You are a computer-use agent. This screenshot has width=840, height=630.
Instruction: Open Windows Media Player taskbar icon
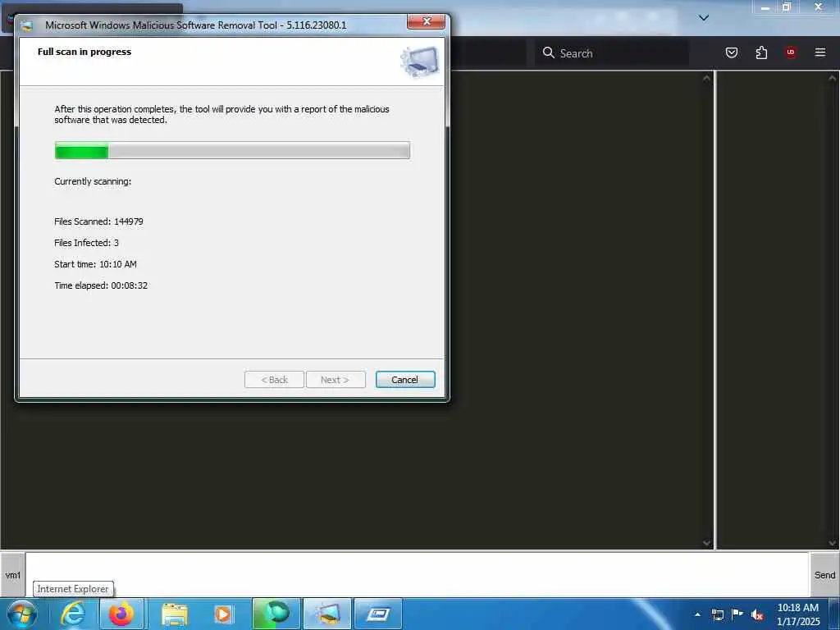pos(223,614)
